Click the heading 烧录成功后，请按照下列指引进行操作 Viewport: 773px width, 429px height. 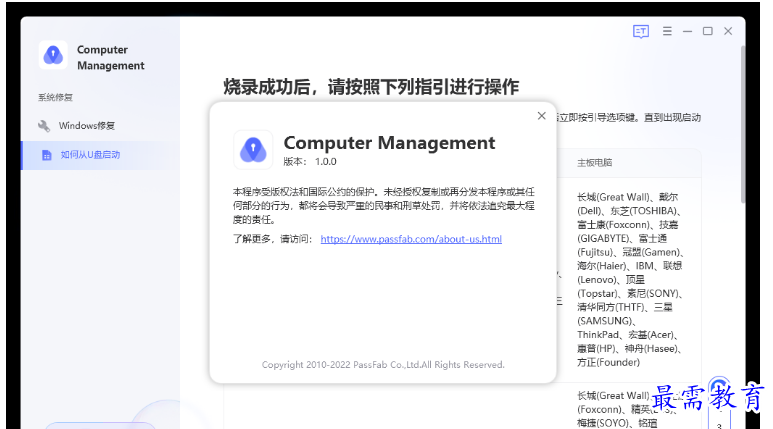tap(371, 87)
